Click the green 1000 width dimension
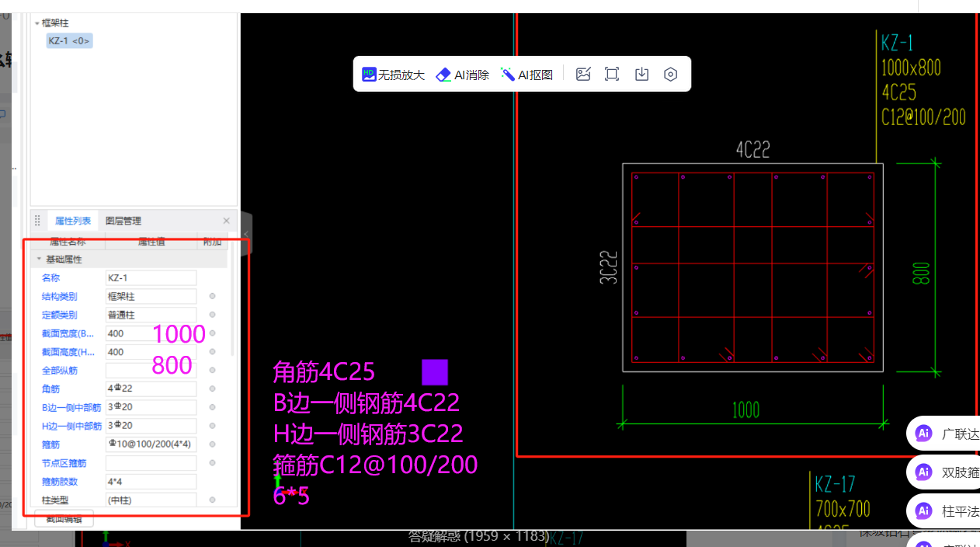Viewport: 980px width, 547px height. pyautogui.click(x=746, y=409)
